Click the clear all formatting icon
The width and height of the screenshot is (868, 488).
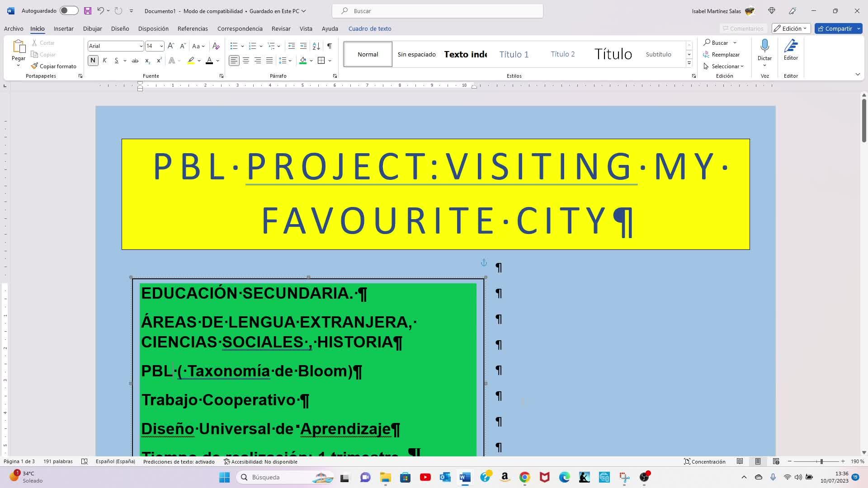coord(216,46)
